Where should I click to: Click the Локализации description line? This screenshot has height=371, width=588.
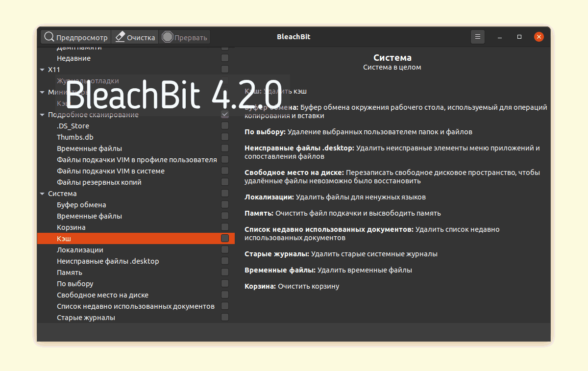pos(335,197)
